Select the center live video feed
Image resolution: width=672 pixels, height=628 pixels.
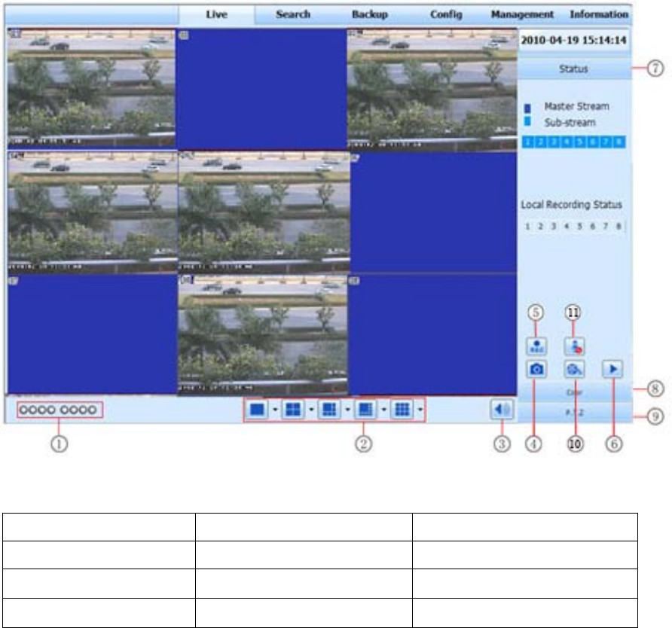point(264,212)
